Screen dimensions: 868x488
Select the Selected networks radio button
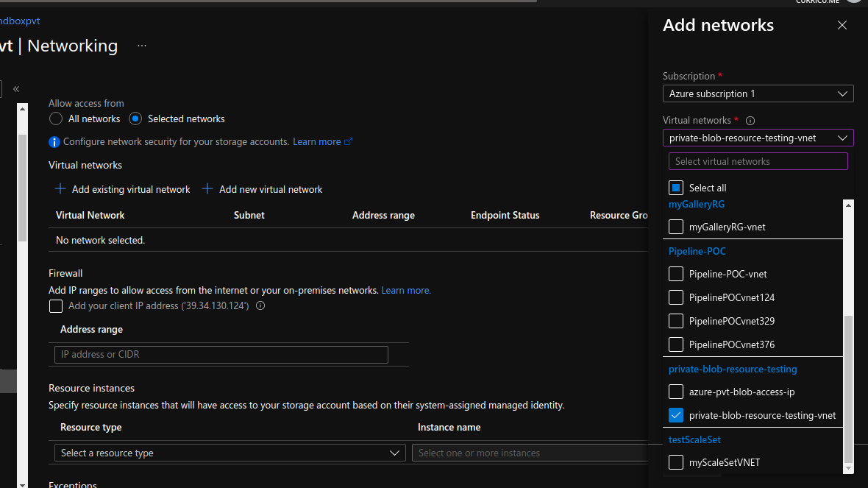tap(135, 119)
